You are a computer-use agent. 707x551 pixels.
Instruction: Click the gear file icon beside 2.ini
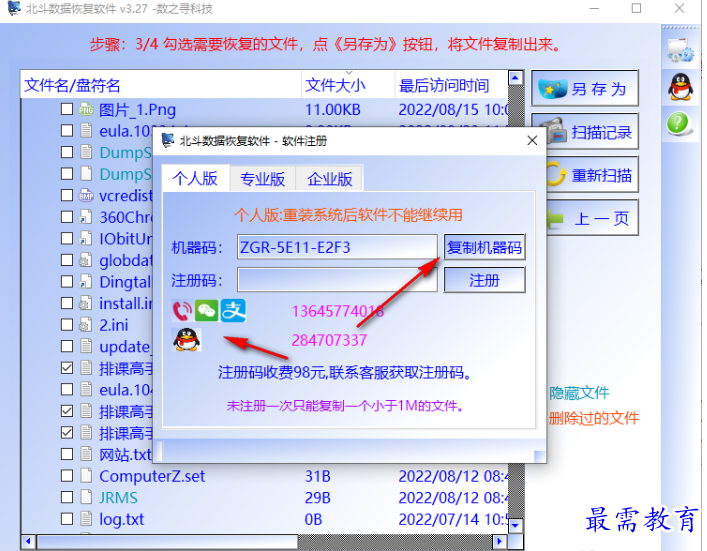point(85,325)
